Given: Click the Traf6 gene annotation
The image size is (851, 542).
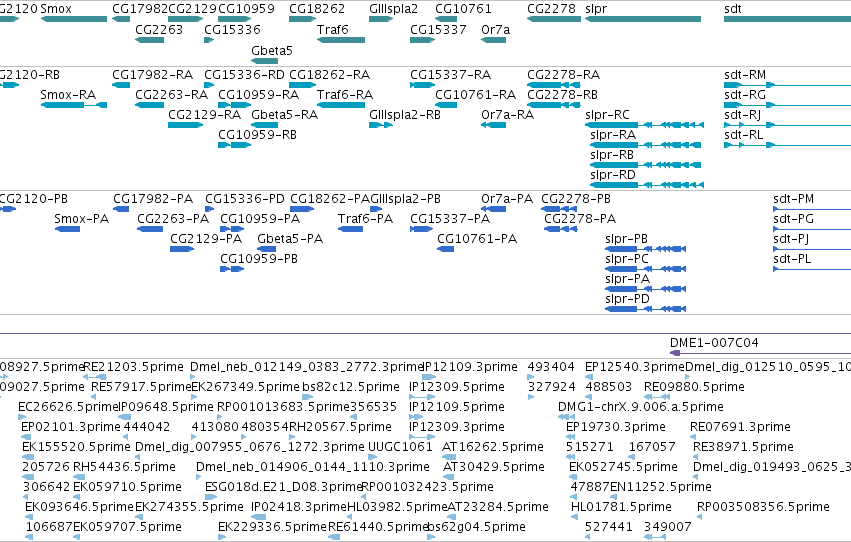Looking at the screenshot, I should tap(341, 40).
